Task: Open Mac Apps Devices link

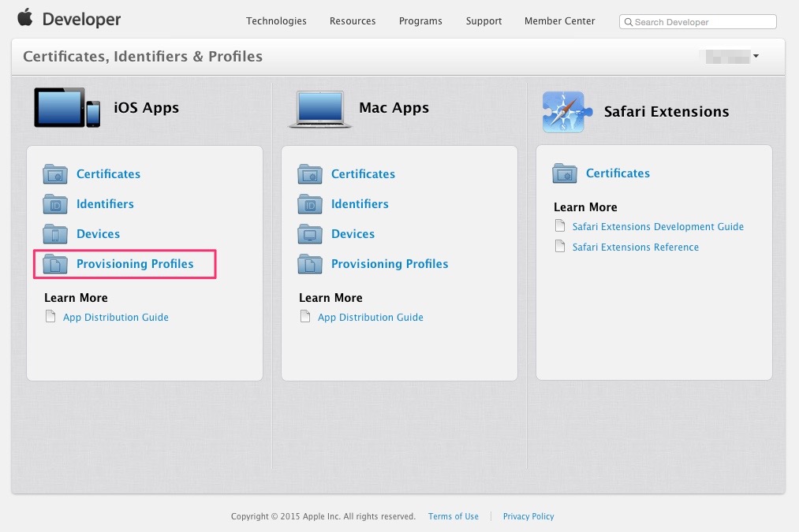Action: click(353, 234)
